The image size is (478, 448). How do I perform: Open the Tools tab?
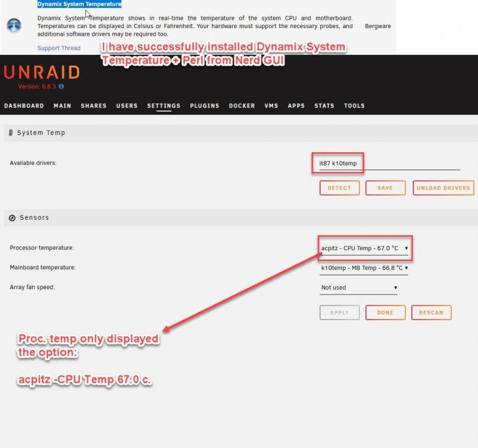coord(354,106)
